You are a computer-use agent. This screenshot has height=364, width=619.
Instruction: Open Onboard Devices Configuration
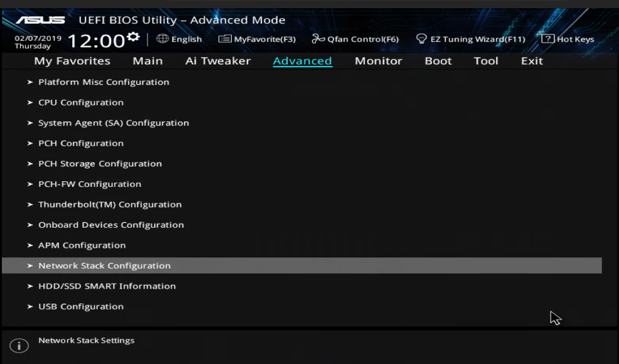(x=111, y=225)
